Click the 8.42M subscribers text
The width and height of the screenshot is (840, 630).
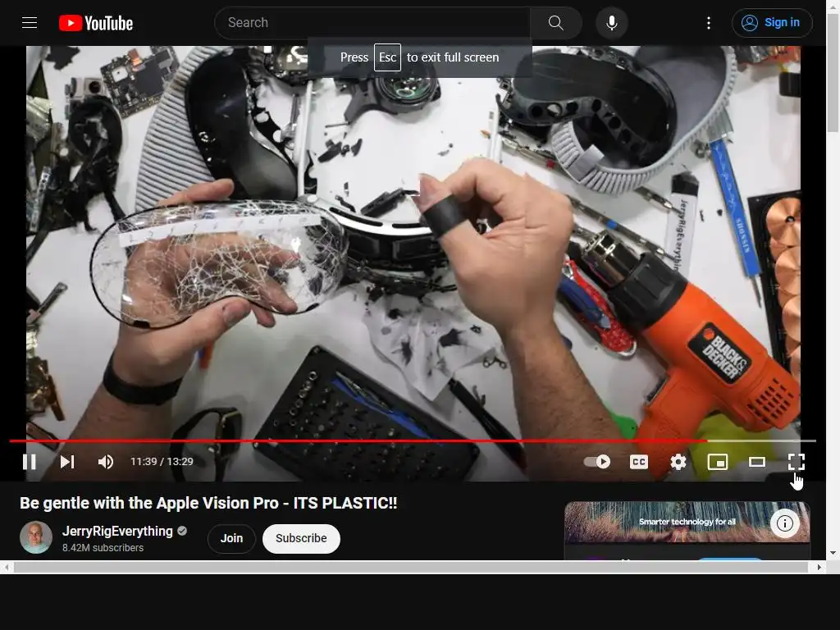pyautogui.click(x=103, y=548)
